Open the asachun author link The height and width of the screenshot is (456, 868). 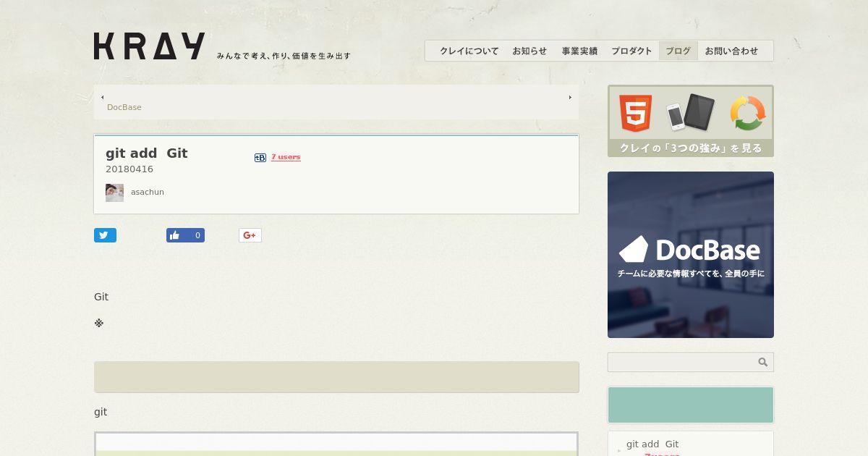148,192
